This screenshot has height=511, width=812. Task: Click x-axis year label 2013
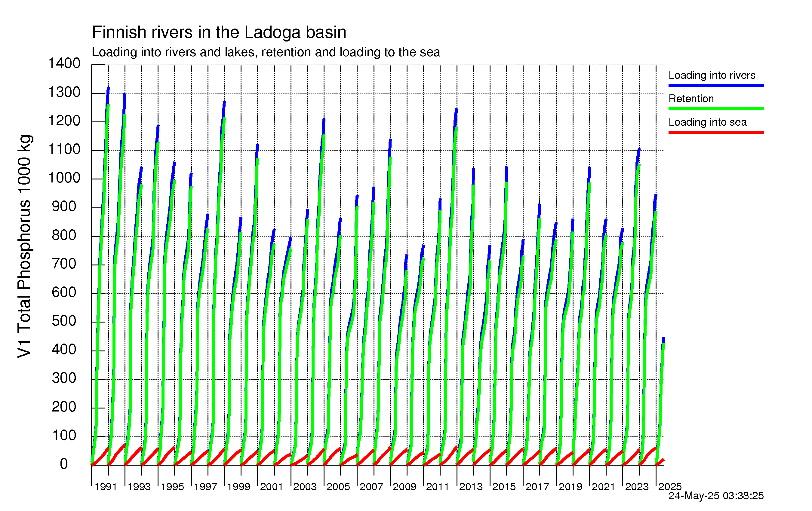(471, 487)
